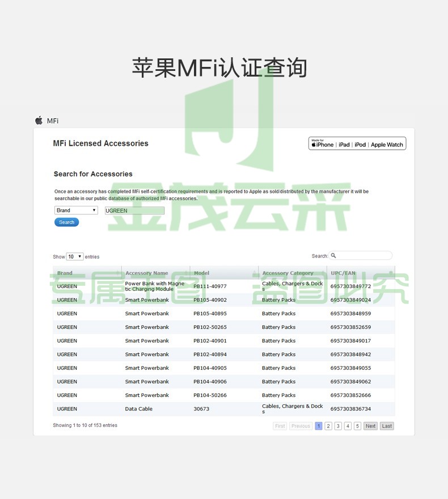The width and height of the screenshot is (448, 499).
Task: Select pagination page 2
Action: tap(328, 426)
